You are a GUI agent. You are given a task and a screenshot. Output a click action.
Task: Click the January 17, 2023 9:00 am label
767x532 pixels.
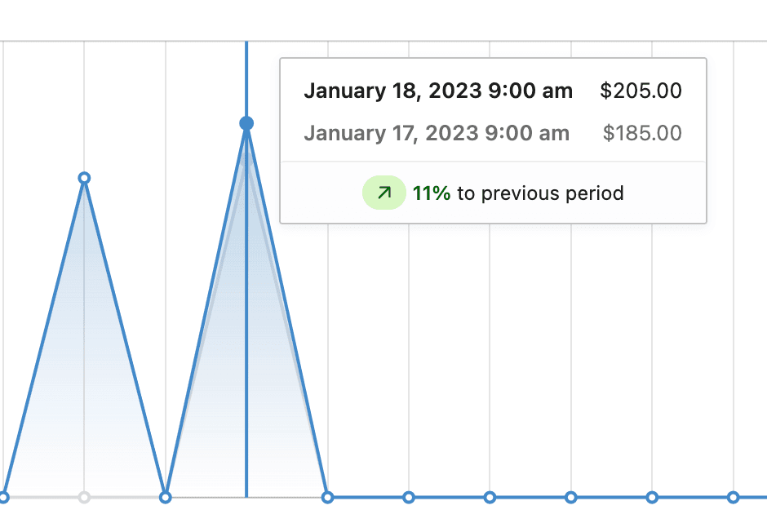(x=437, y=133)
